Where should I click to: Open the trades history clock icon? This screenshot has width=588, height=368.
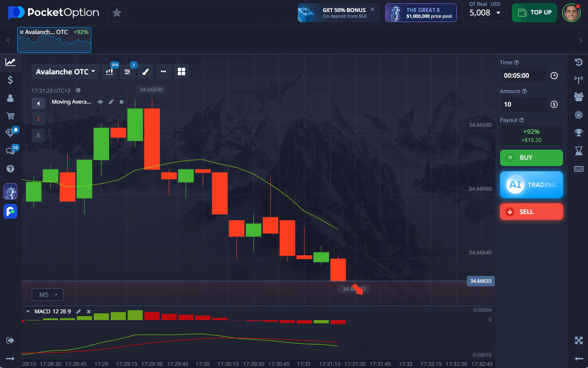coord(578,62)
